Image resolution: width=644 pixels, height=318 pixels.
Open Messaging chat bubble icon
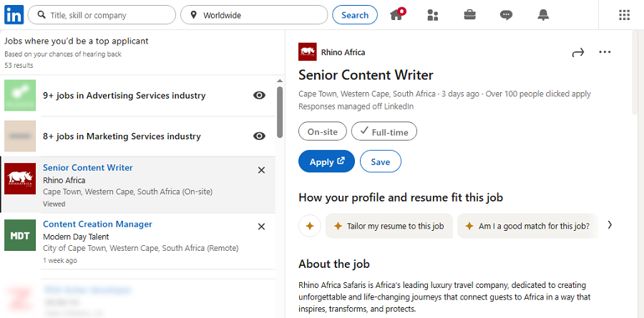(506, 15)
